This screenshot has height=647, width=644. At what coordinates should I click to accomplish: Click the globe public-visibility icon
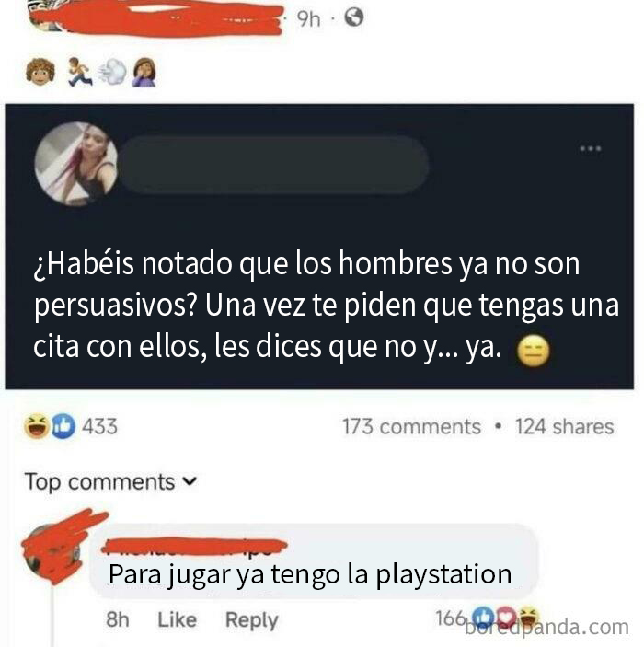tap(354, 17)
